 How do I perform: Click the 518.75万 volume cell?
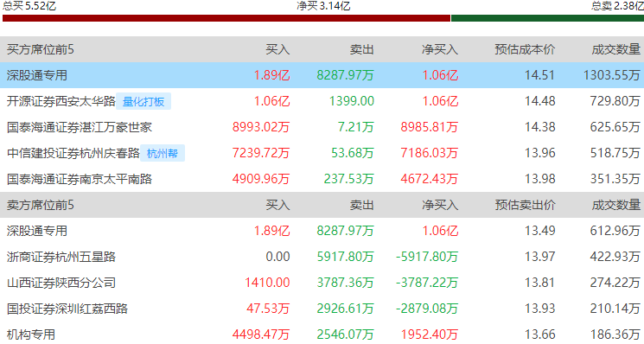(x=615, y=153)
